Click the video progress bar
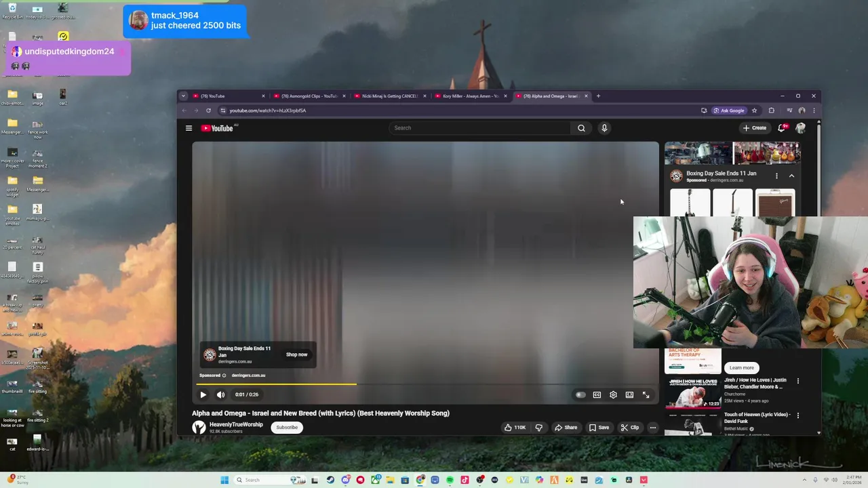This screenshot has width=868, height=488. pyautogui.click(x=425, y=384)
